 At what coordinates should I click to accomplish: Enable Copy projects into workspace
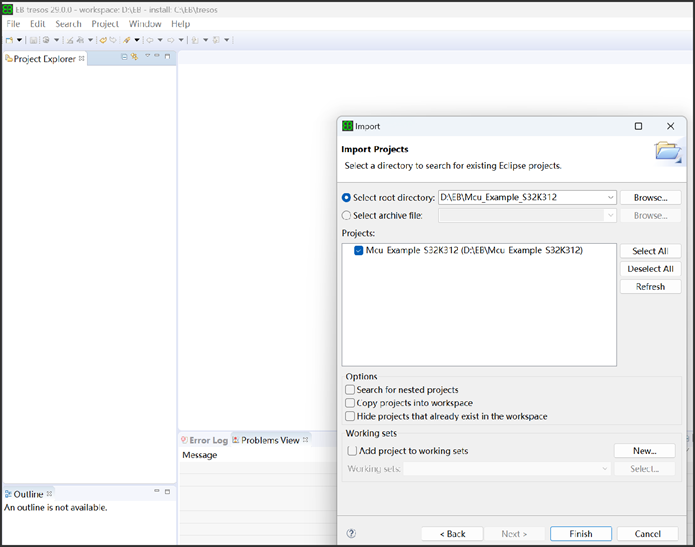click(x=350, y=403)
